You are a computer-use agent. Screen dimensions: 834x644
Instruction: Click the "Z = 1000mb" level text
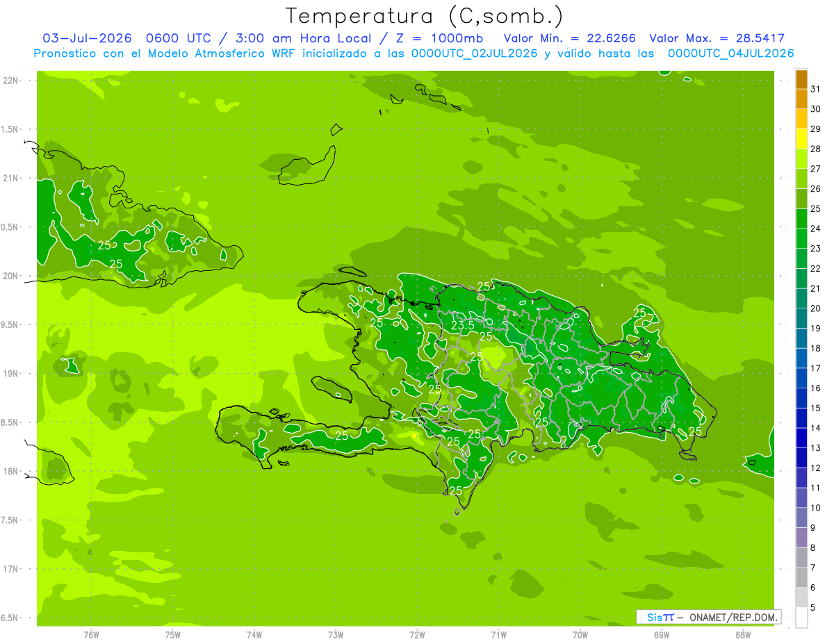click(x=440, y=38)
